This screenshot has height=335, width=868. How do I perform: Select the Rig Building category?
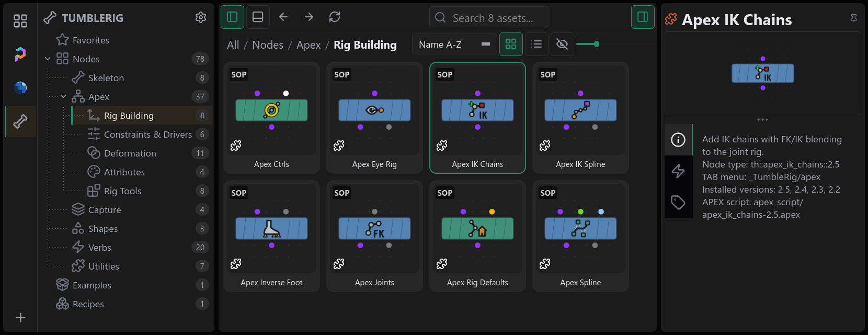coord(142,116)
